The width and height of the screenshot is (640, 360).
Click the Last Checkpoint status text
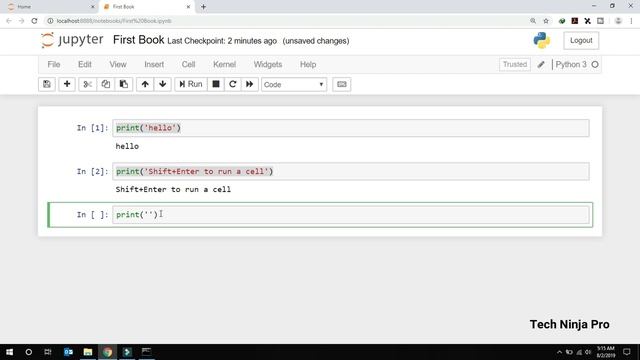point(222,41)
